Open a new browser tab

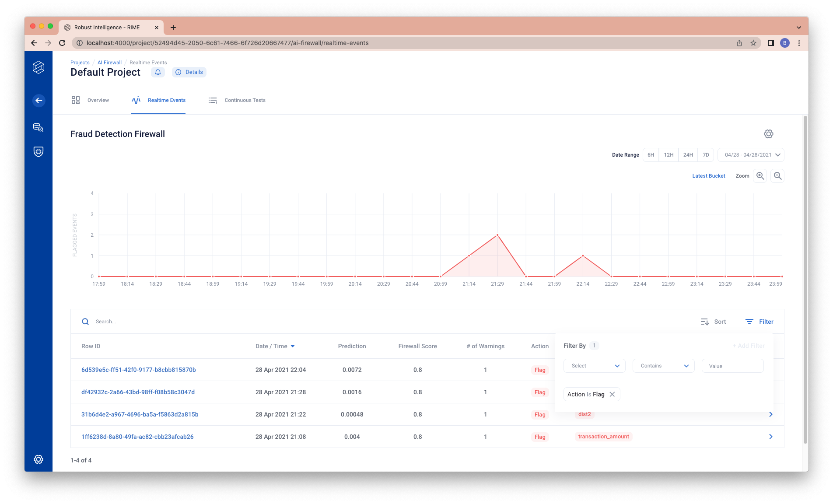[x=173, y=28]
